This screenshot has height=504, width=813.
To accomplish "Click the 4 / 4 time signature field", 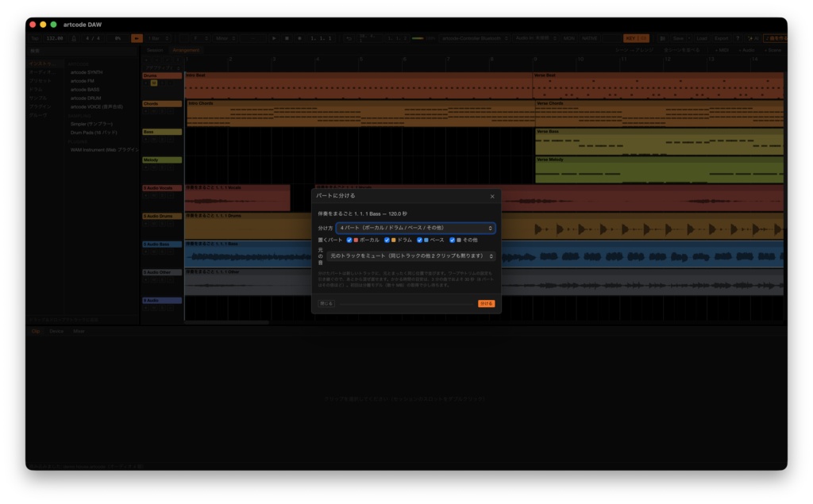I will pos(93,38).
